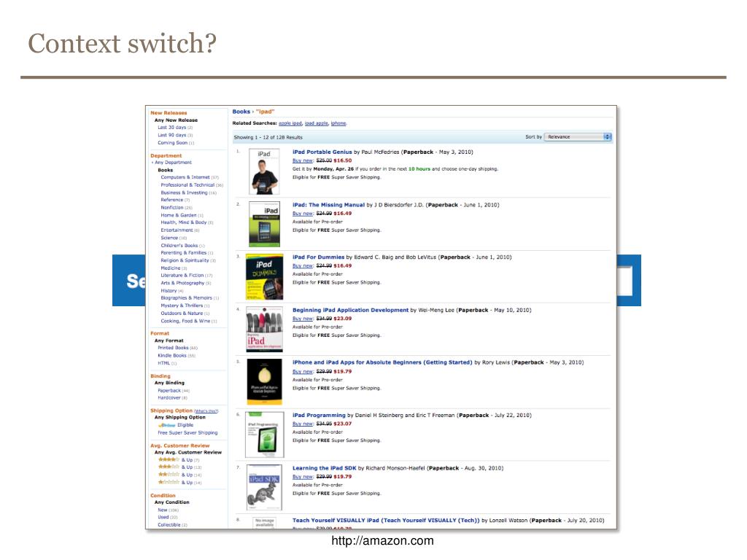Screen dimensions: 747x560
Task: Open Learning the iPad SDK title link
Action: (325, 468)
